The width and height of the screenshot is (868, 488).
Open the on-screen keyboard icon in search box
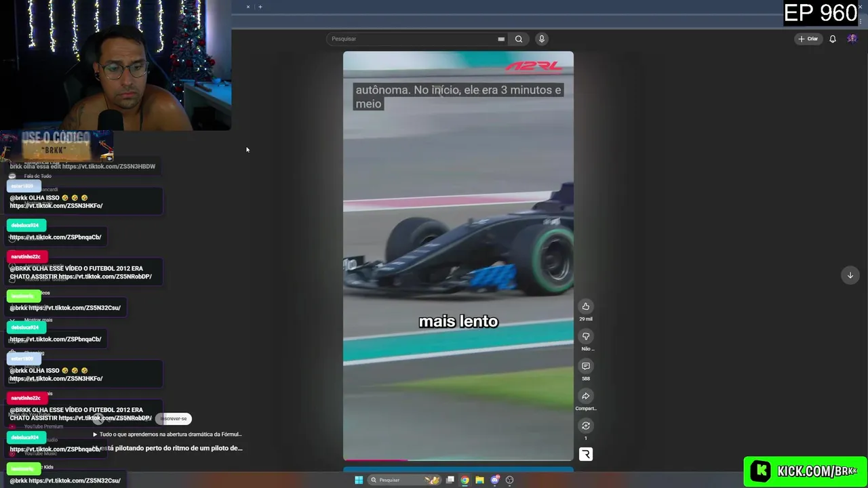[x=501, y=39]
